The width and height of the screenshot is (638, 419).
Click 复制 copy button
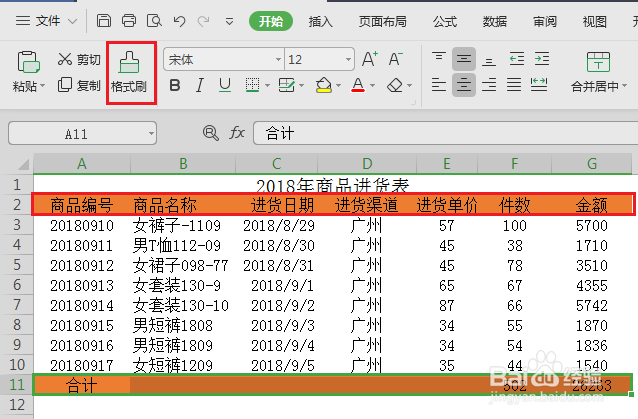coord(79,85)
